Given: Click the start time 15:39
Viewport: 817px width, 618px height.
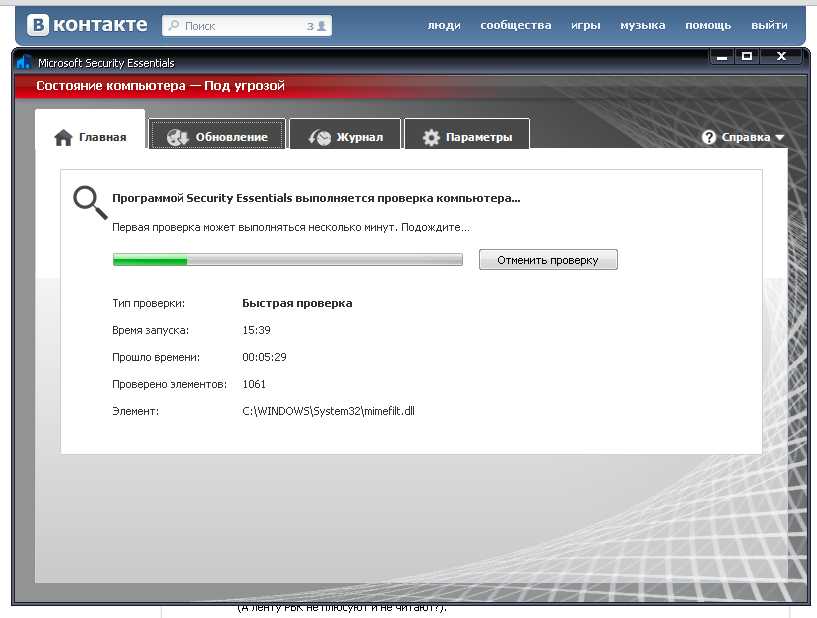Looking at the screenshot, I should click(256, 330).
